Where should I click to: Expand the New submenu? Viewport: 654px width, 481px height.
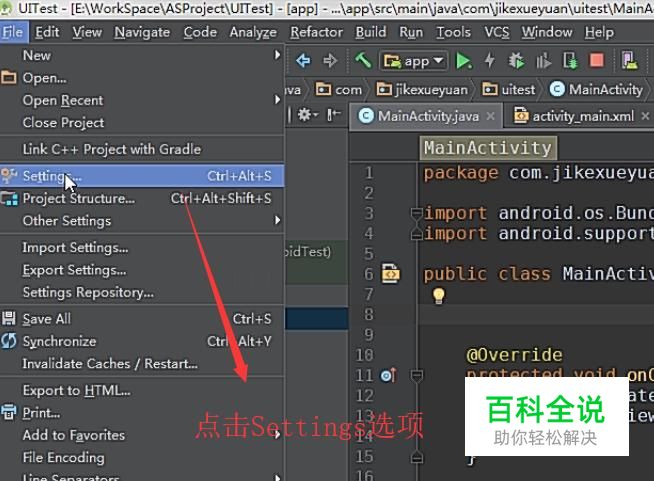pyautogui.click(x=142, y=55)
